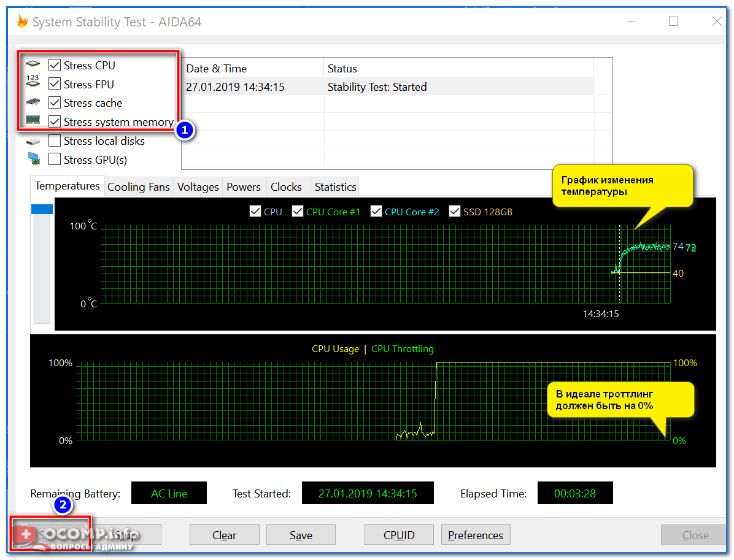
Task: Open the Preferences dialog
Action: tap(476, 535)
